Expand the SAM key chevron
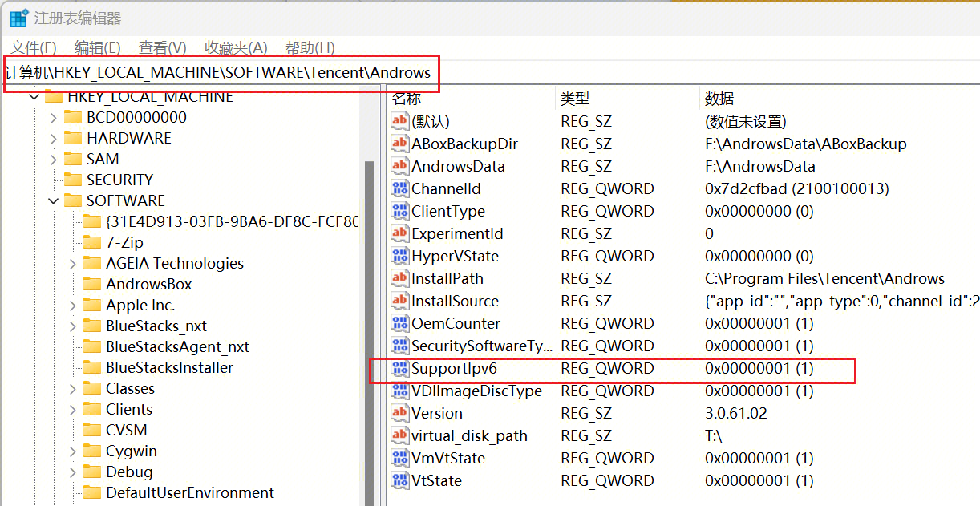980x506 pixels. click(x=53, y=159)
